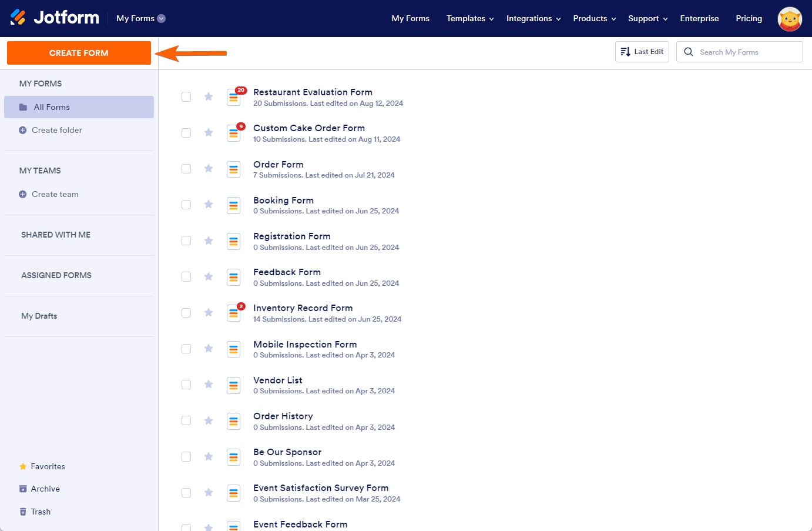
Task: Check the Feedback Form checkbox
Action: 186,276
